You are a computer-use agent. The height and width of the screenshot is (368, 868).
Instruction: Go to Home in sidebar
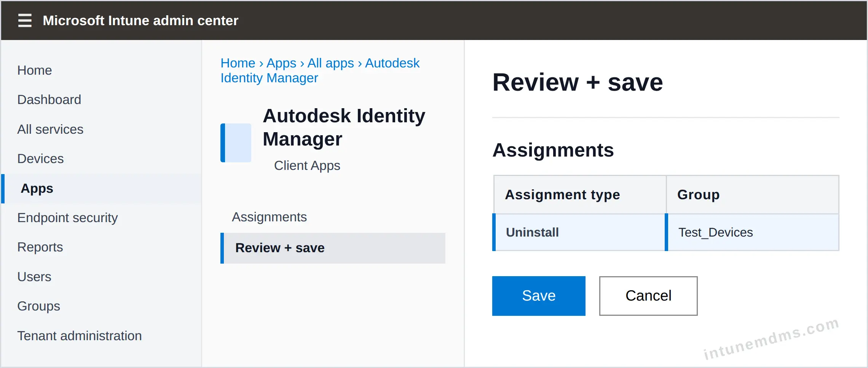click(x=35, y=70)
